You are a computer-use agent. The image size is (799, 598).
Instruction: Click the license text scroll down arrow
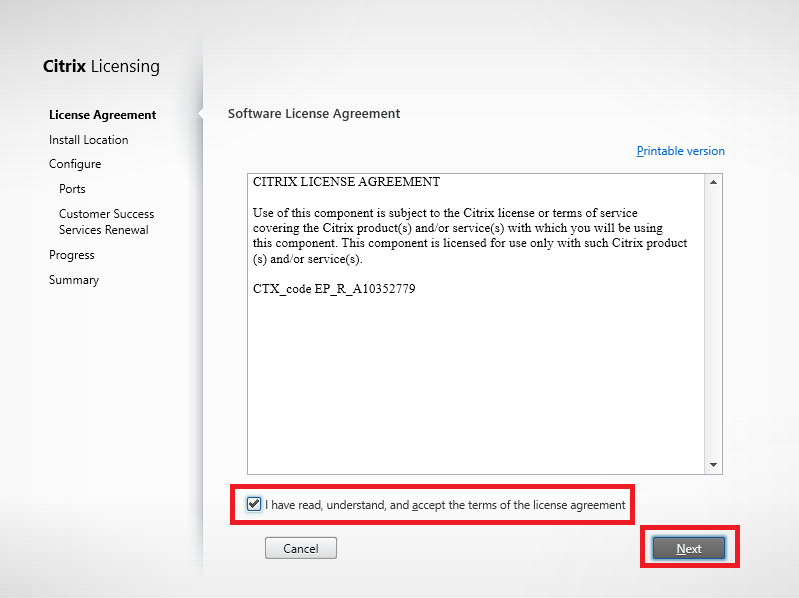pyautogui.click(x=714, y=465)
